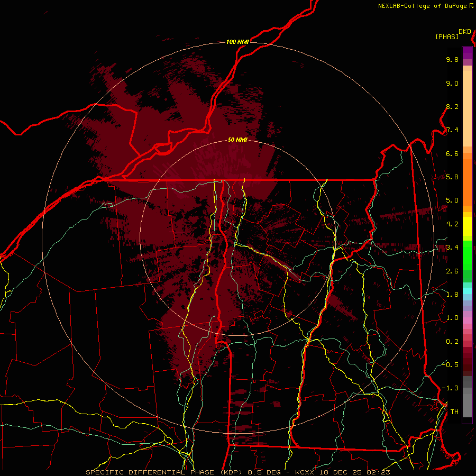Click the purple swatch atop color bar
Screen dimensions: 476x476
click(467, 53)
